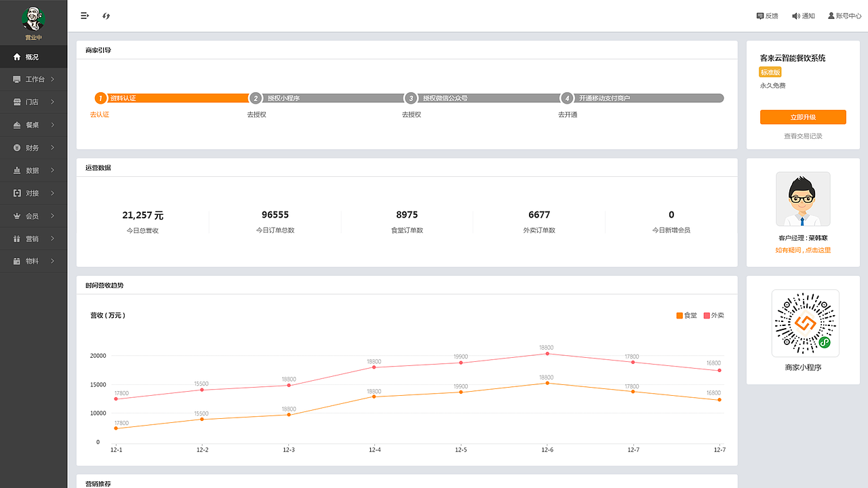Click the merchant mini-program QR code
This screenshot has width=868, height=488.
806,323
